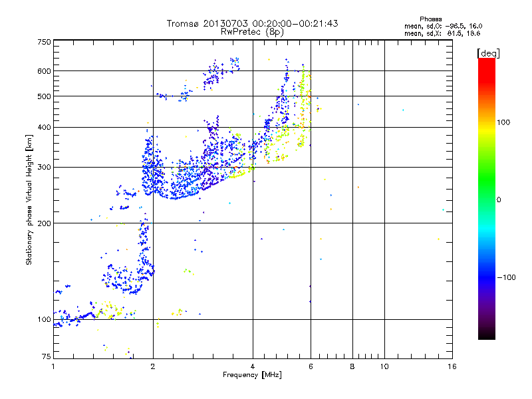Image resolution: width=532 pixels, height=399 pixels.
Task: Click the colorbar label '100'
Action: 503,122
